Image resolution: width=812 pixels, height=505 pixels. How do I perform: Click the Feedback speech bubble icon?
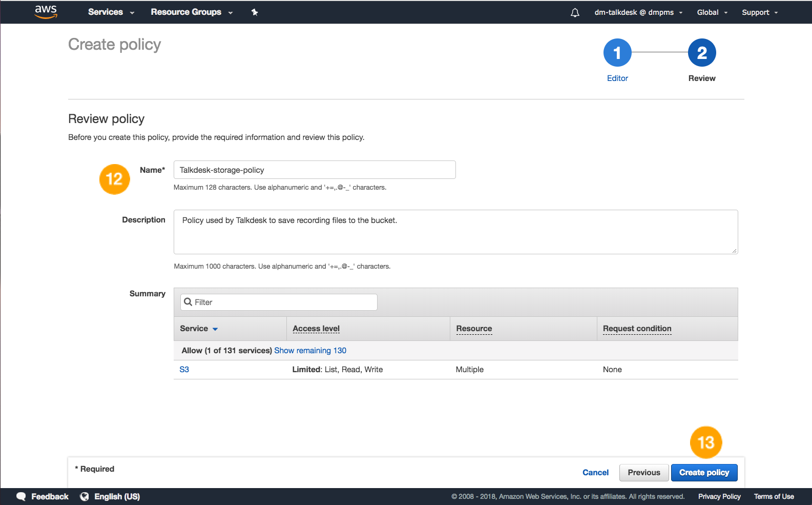click(x=21, y=496)
